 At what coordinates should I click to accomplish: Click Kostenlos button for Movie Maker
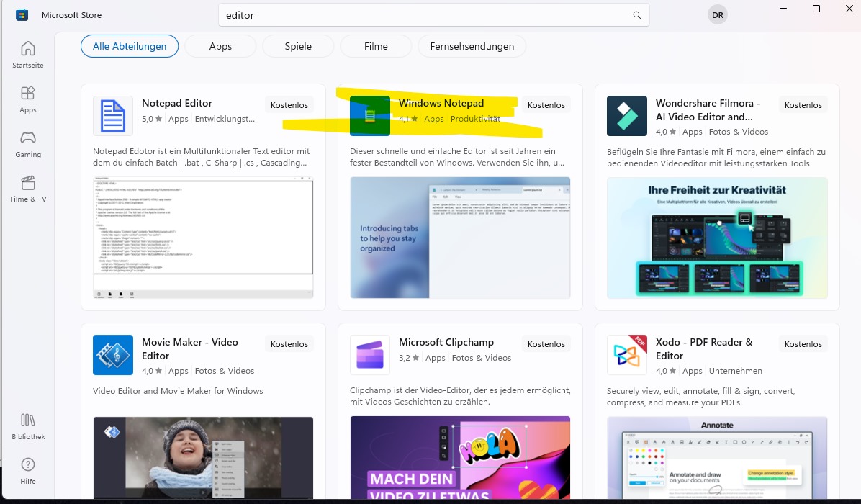289,343
